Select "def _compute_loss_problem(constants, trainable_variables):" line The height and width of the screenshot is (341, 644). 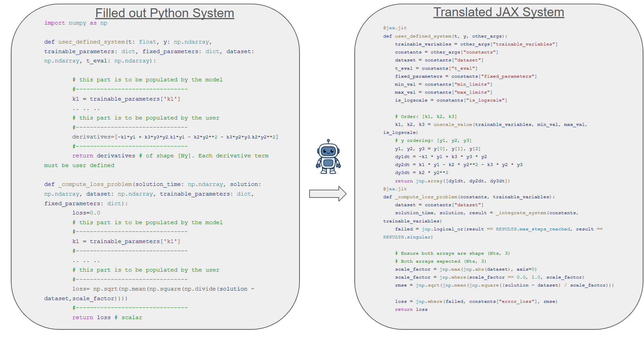469,197
